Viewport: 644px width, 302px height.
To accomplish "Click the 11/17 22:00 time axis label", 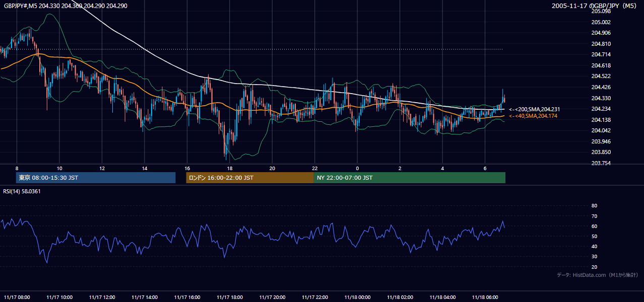I will point(315,297).
